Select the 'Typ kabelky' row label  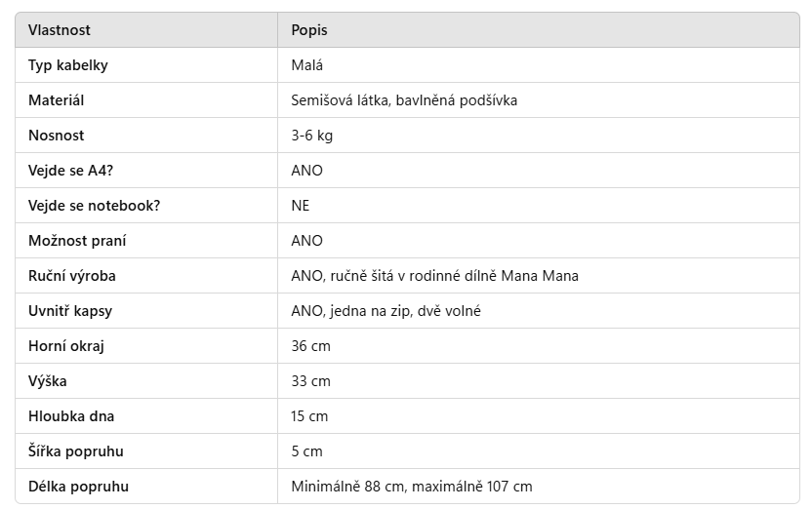67,65
